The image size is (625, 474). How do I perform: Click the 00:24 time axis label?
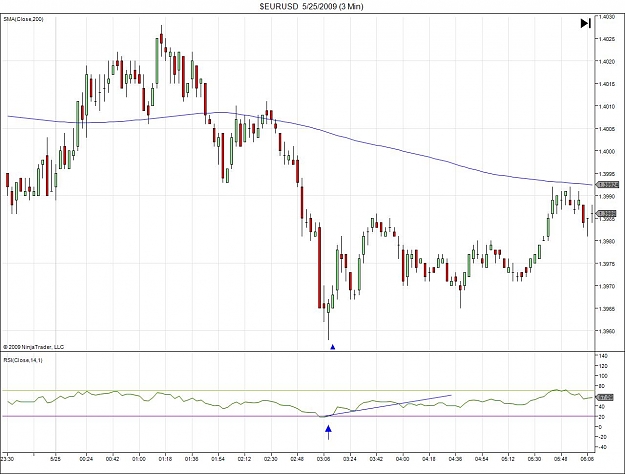[86, 459]
